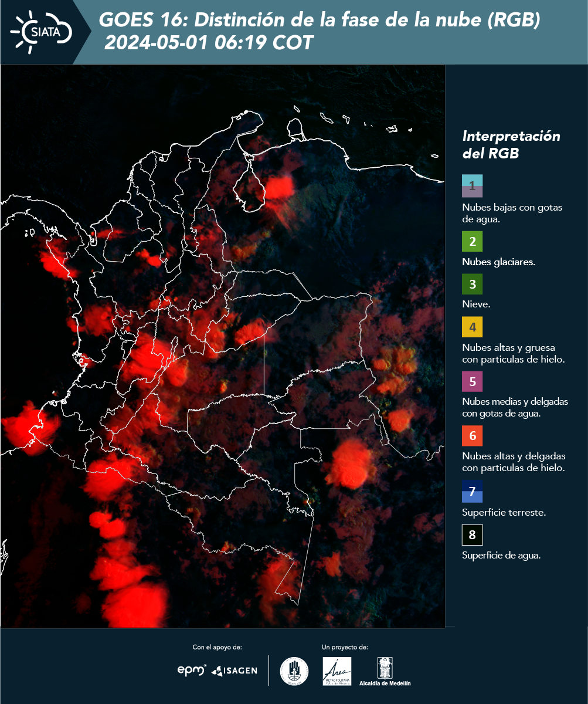Select magenta legend swatch number 5
588x704 pixels.
[473, 381]
